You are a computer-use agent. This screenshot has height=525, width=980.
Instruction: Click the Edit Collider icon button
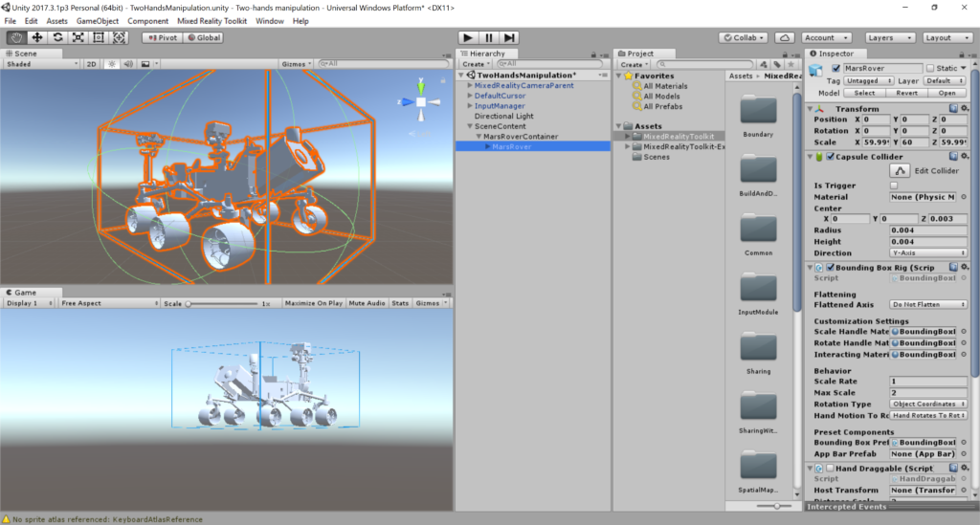[900, 170]
